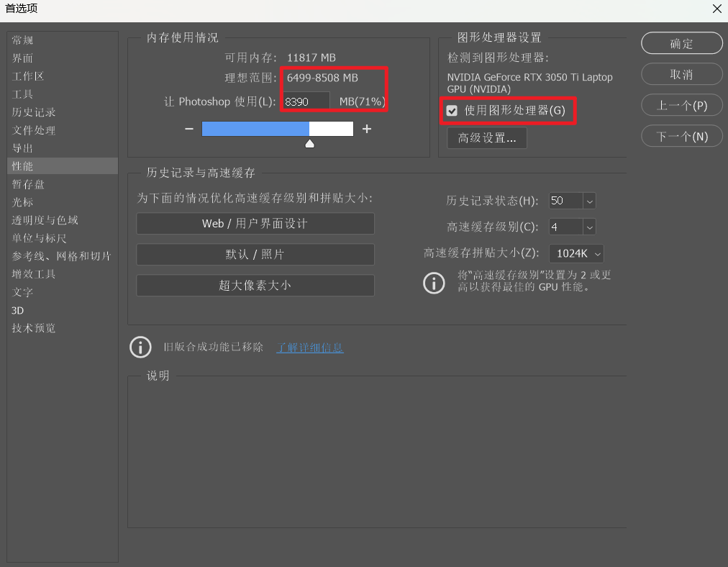Click the NVIDIA GeForce RTX 3050 Ti text

(529, 83)
